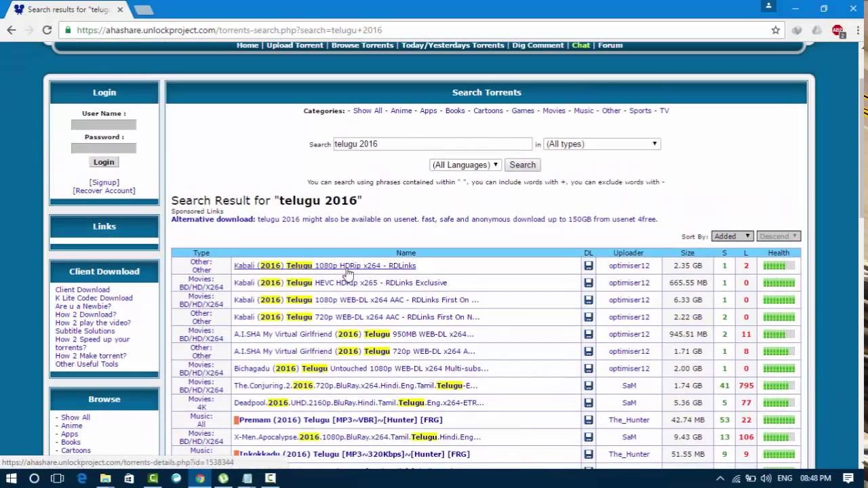This screenshot has width=868, height=488.
Task: Reload the page with browser refresh icon
Action: pyautogui.click(x=47, y=30)
